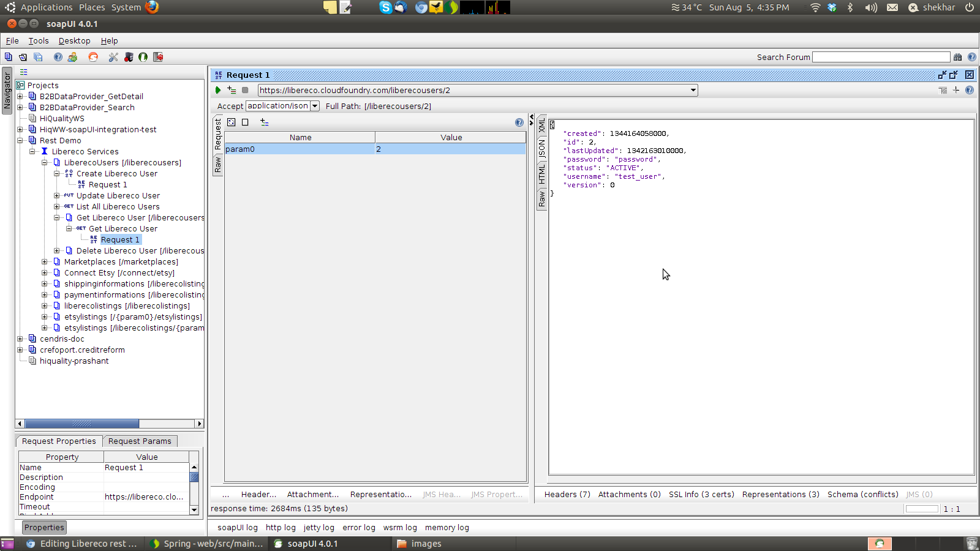Click the navigator horizontal scrollbar thumb
The width and height of the screenshot is (980, 551).
coord(81,424)
